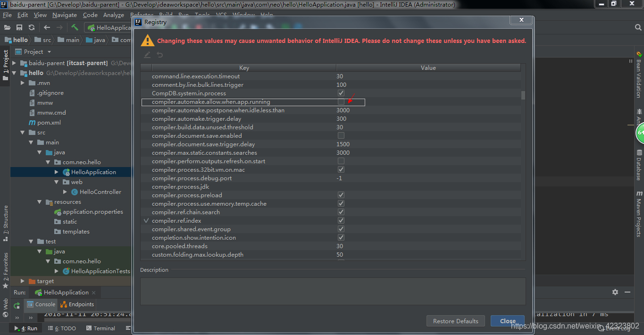Open the Edit menu
Image resolution: width=644 pixels, height=335 pixels.
point(22,15)
